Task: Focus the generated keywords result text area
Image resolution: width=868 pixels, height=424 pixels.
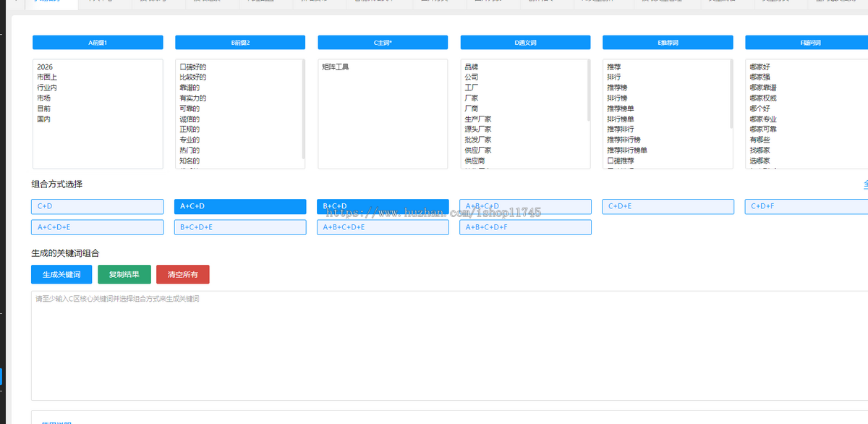Action: click(449, 346)
